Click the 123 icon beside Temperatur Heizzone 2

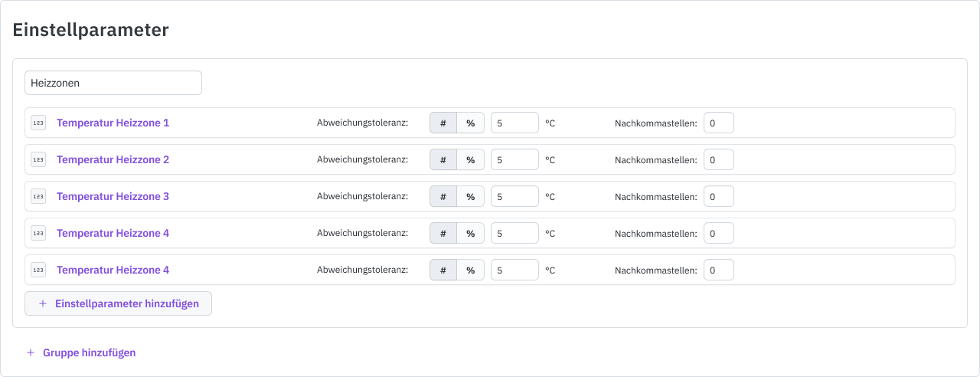[x=38, y=159]
